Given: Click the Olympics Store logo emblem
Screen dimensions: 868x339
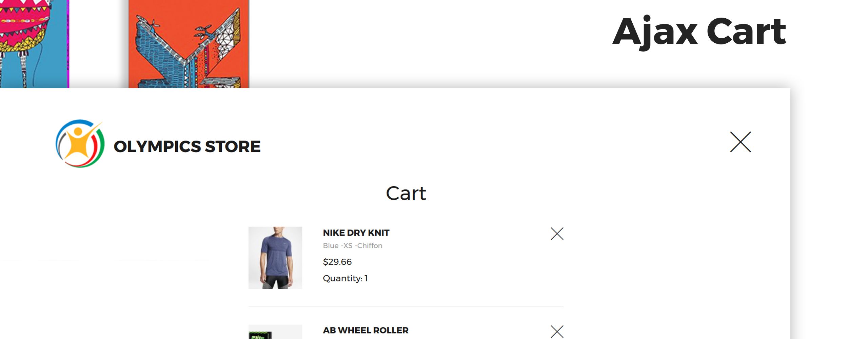Looking at the screenshot, I should point(80,143).
